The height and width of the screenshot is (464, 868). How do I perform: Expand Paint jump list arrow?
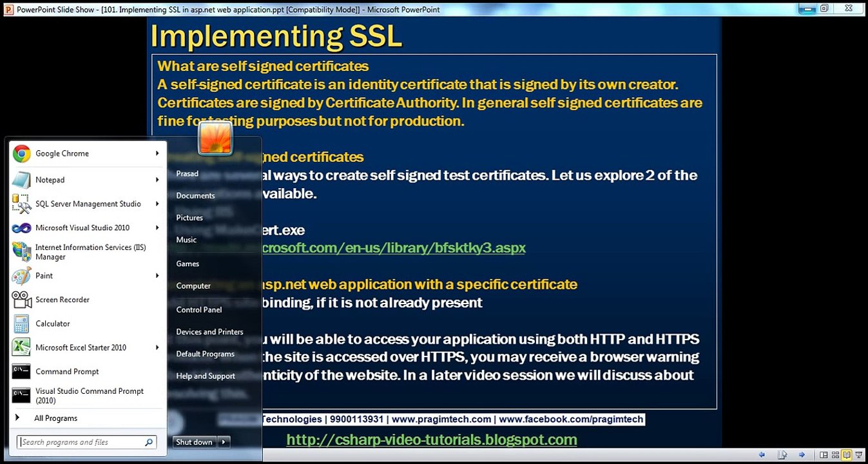tap(157, 276)
